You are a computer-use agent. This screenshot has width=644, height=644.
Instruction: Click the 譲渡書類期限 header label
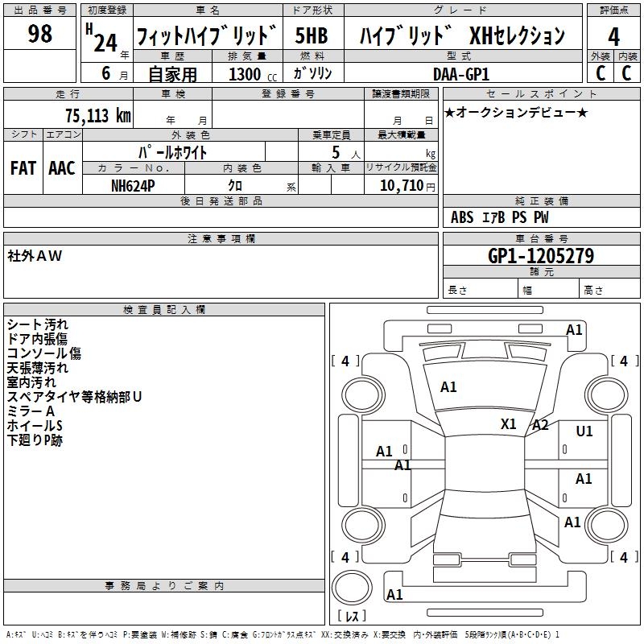(401, 93)
